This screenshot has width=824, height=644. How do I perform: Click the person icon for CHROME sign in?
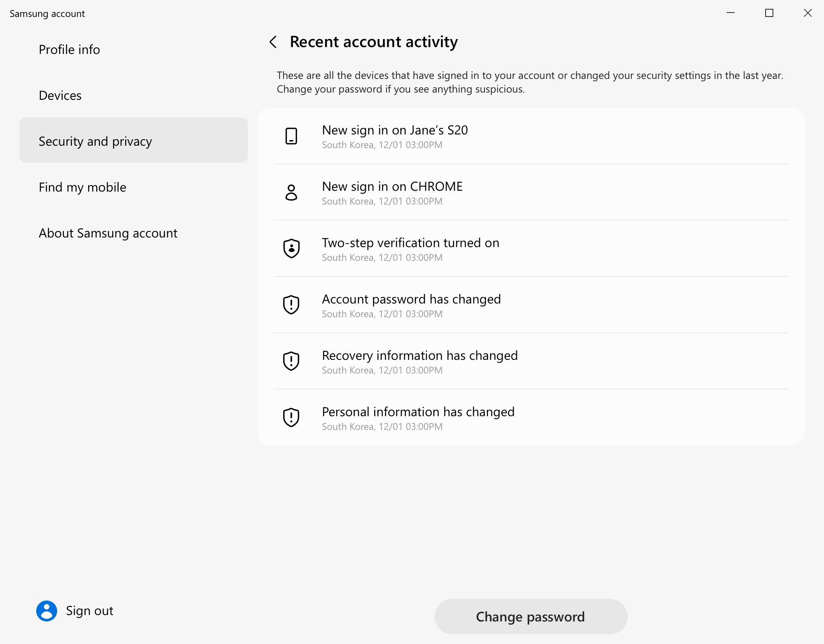pos(291,192)
